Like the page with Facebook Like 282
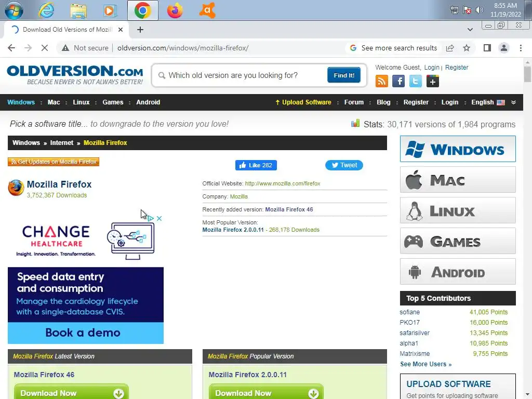The image size is (532, 399). pyautogui.click(x=256, y=165)
